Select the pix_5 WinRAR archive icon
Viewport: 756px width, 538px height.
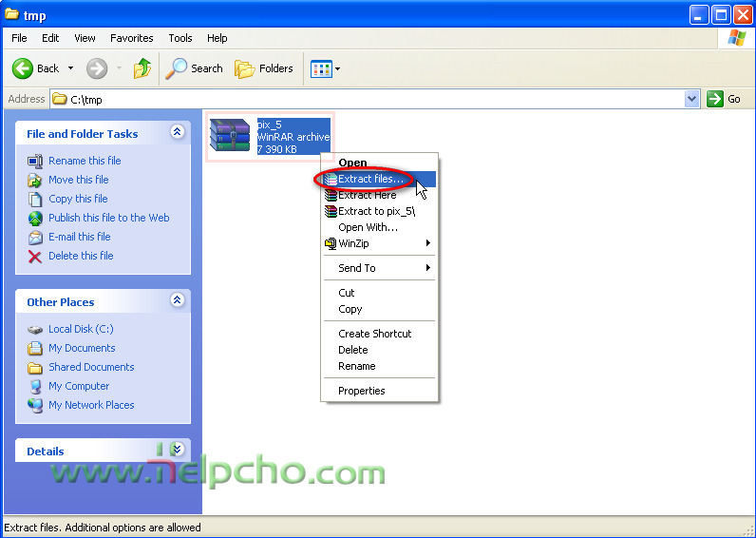click(x=230, y=135)
